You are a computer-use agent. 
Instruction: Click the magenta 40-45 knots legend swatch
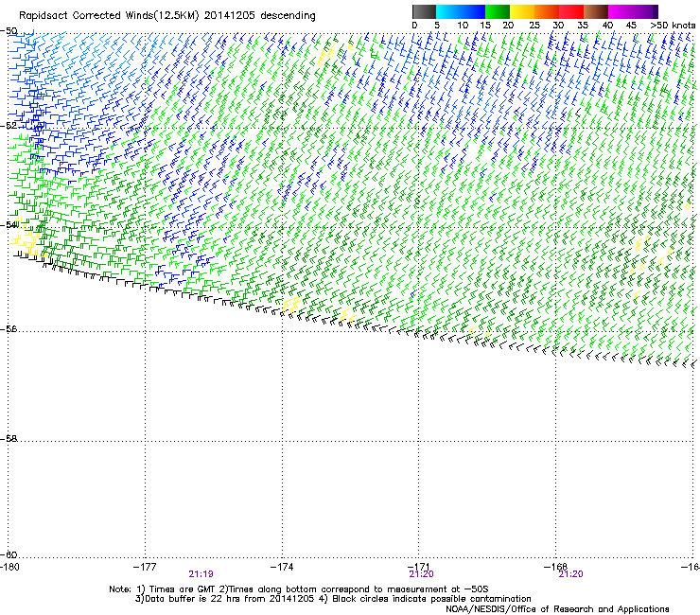[621, 11]
